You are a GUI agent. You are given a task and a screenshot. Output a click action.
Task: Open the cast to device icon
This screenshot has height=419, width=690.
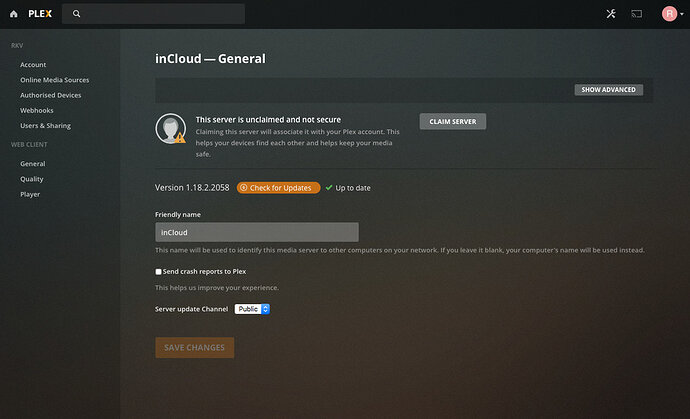click(637, 14)
